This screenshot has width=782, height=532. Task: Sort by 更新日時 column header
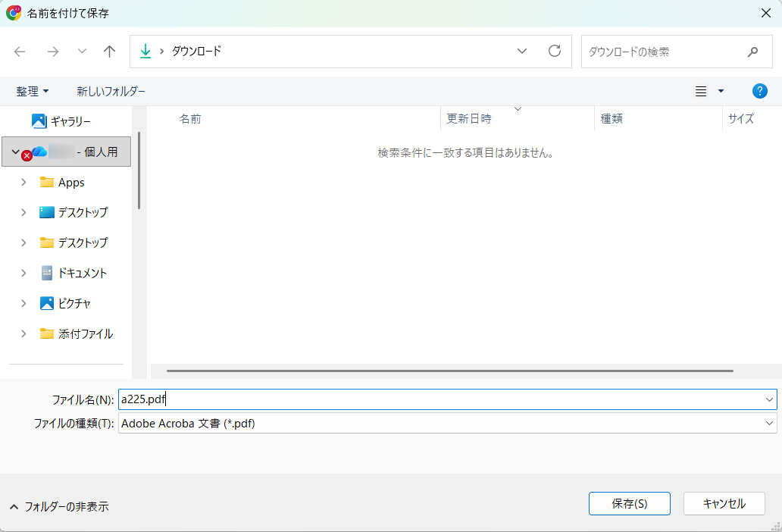[469, 119]
